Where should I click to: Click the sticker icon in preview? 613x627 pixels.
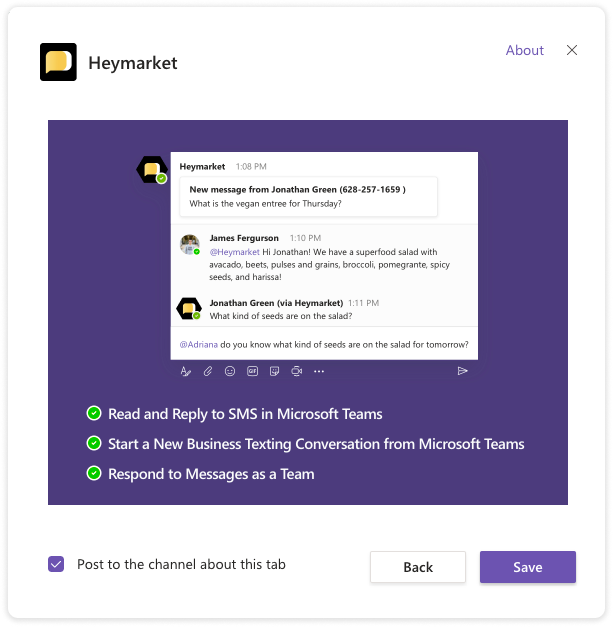pyautogui.click(x=274, y=371)
